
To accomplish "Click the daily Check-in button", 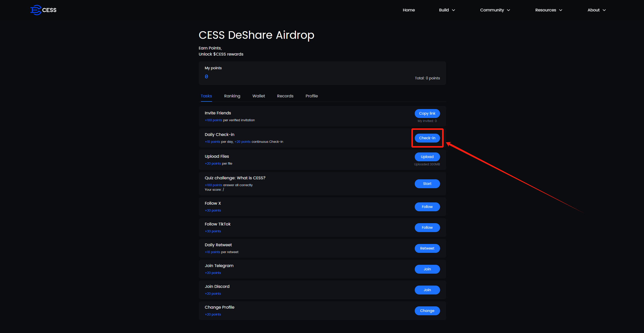I will click(427, 138).
